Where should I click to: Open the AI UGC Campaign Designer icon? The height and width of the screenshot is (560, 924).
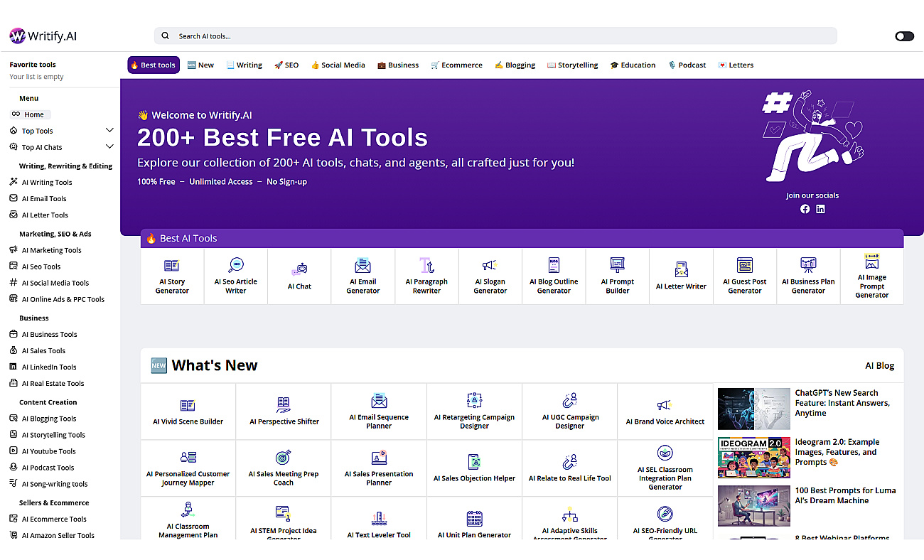[x=569, y=400]
